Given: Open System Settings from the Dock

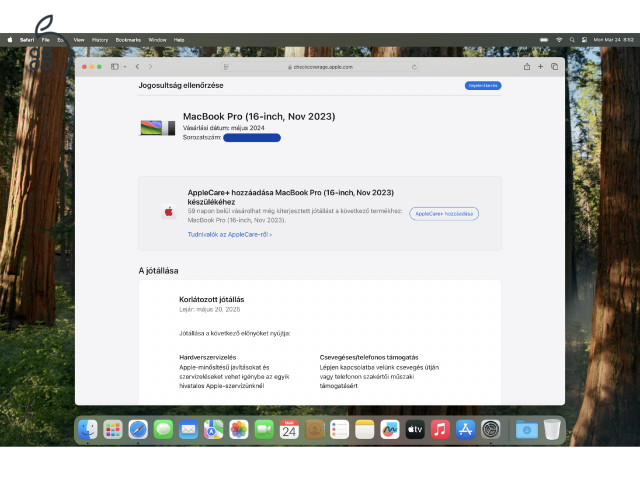Looking at the screenshot, I should point(491,429).
